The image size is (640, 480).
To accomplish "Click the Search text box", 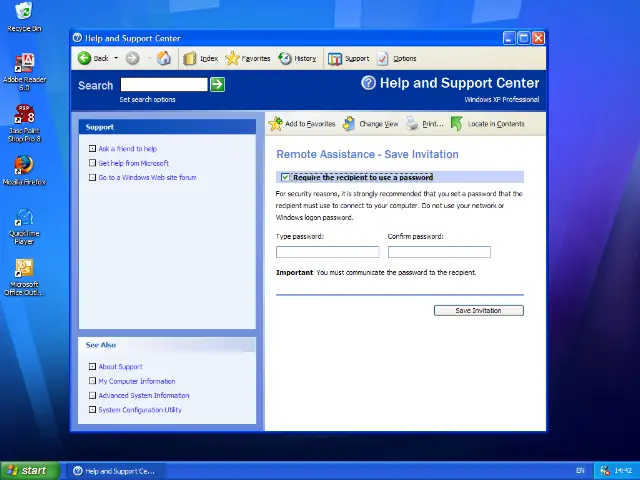I will (x=164, y=84).
